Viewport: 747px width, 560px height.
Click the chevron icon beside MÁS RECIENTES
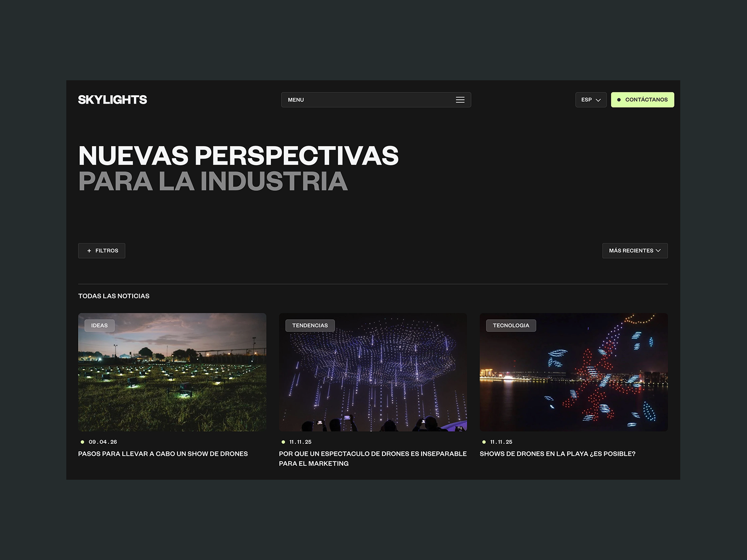(659, 251)
